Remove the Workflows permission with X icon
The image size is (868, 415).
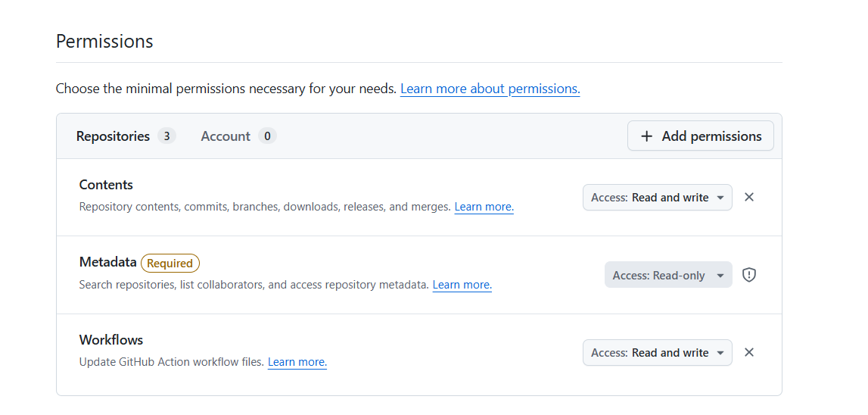[749, 352]
